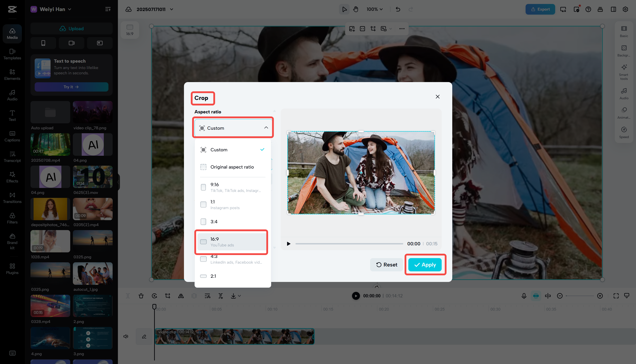Delete the selected clip with trash icon
The width and height of the screenshot is (636, 364).
(141, 296)
